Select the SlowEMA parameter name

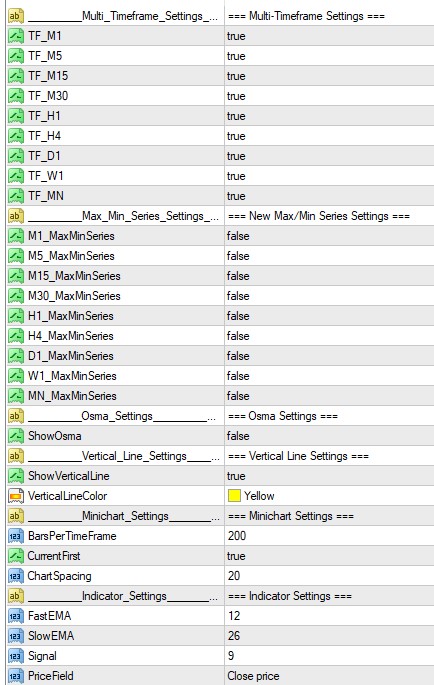[51, 636]
